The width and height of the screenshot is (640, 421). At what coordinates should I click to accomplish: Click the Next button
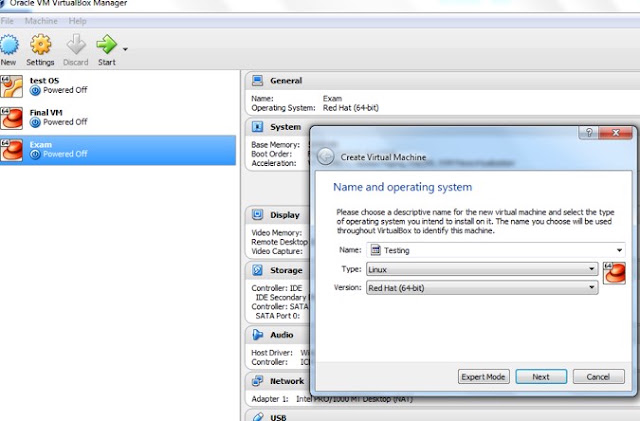tap(541, 376)
